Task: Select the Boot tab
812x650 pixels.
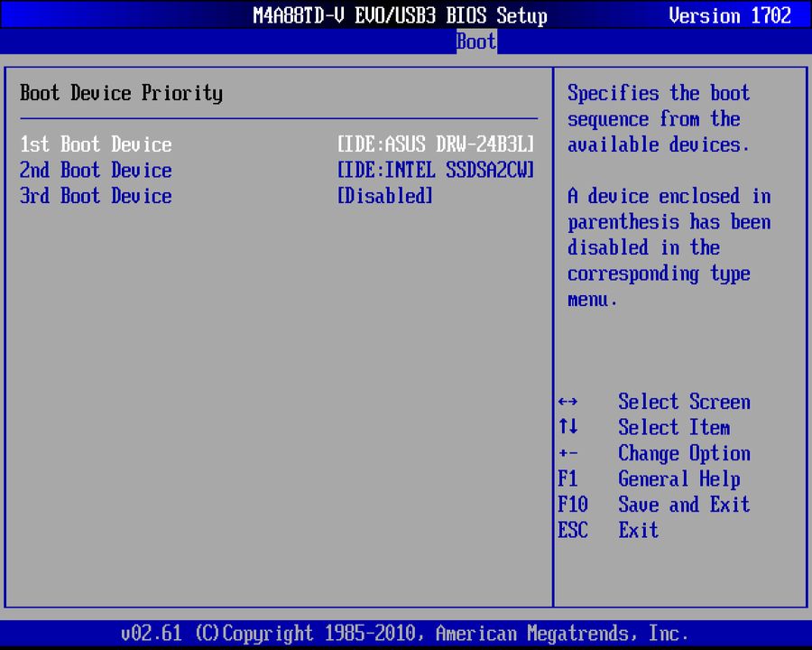Action: point(475,42)
